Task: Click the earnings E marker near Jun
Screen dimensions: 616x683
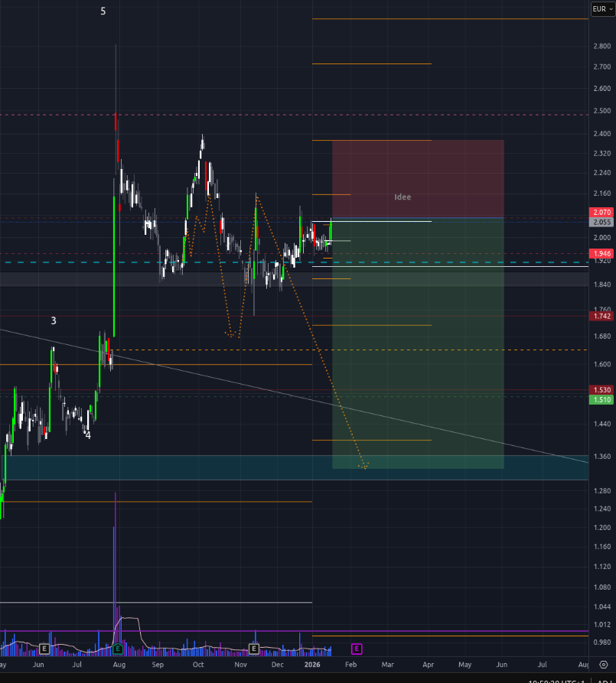Action: pos(44,649)
